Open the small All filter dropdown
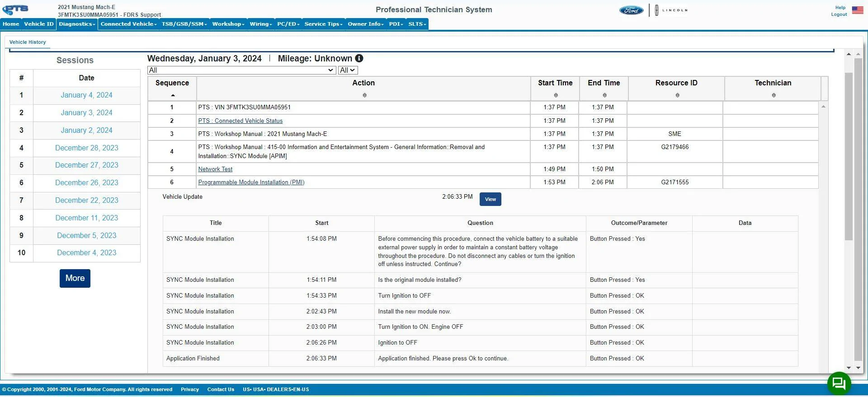Viewport: 868px width, 397px height. coord(348,70)
